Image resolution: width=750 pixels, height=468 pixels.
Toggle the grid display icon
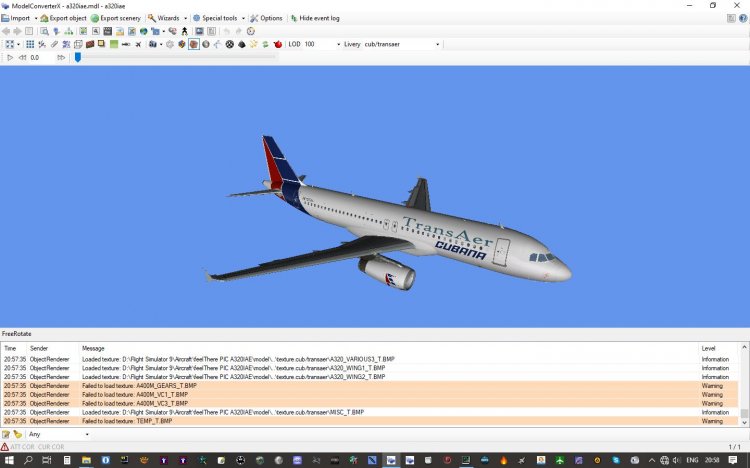click(x=29, y=44)
